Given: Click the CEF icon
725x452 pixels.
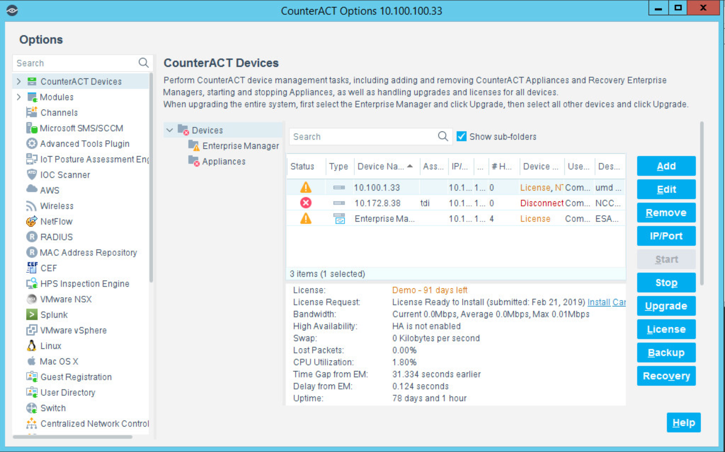Looking at the screenshot, I should click(x=31, y=268).
